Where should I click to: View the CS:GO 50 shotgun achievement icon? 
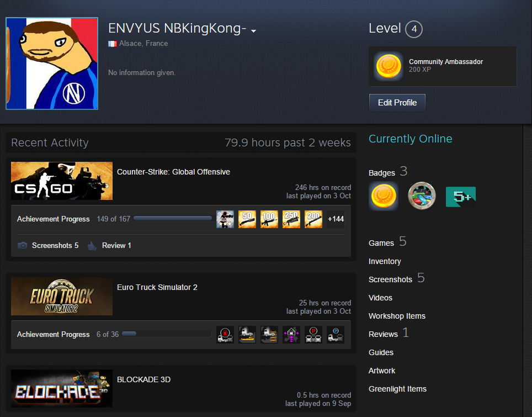(x=247, y=219)
